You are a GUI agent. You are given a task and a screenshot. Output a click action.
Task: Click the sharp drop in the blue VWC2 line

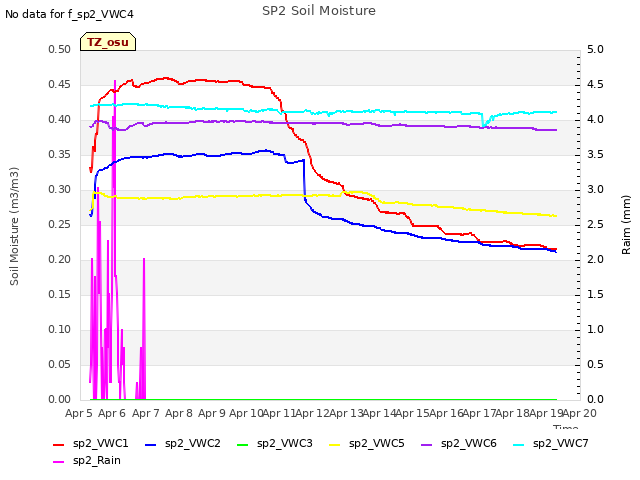(x=304, y=180)
